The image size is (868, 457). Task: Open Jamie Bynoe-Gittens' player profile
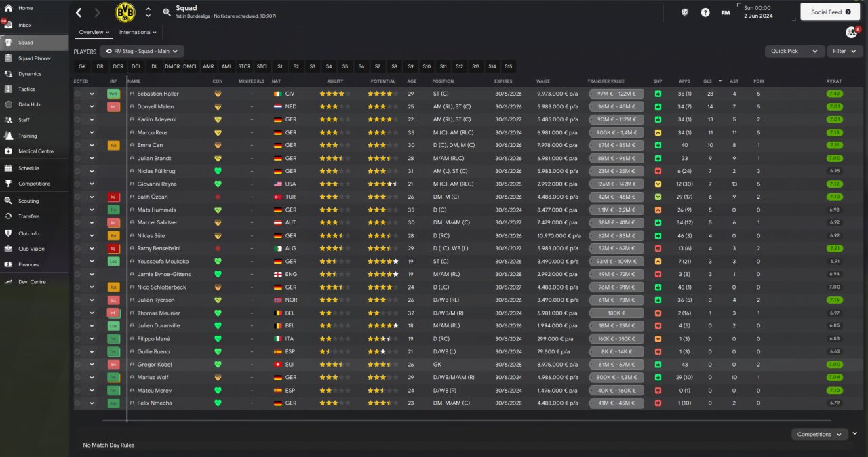pyautogui.click(x=164, y=274)
